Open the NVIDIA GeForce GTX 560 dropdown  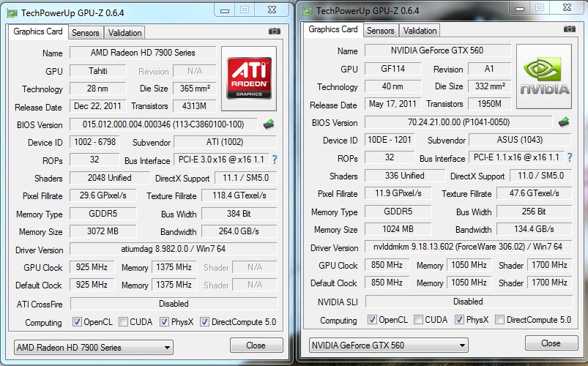(x=389, y=345)
